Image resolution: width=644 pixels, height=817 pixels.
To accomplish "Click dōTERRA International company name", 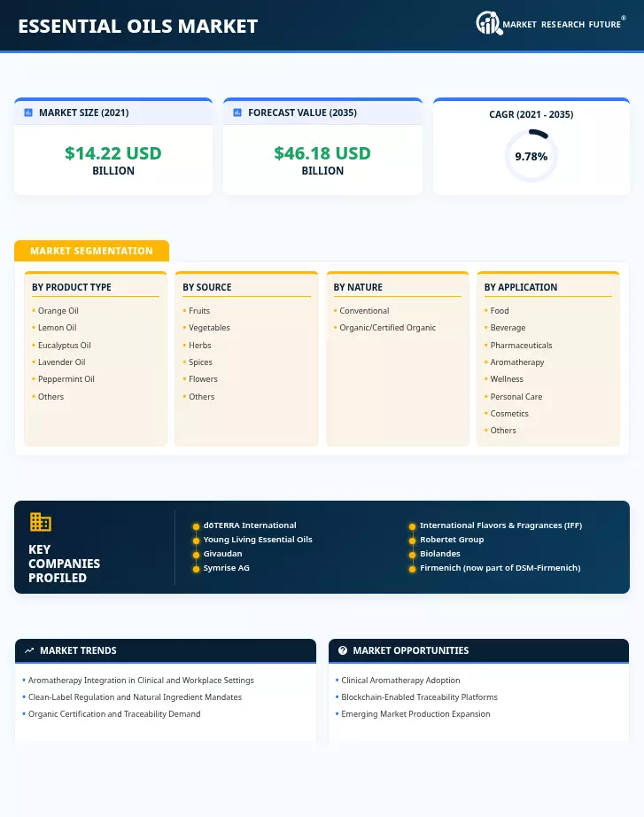I will tap(250, 525).
